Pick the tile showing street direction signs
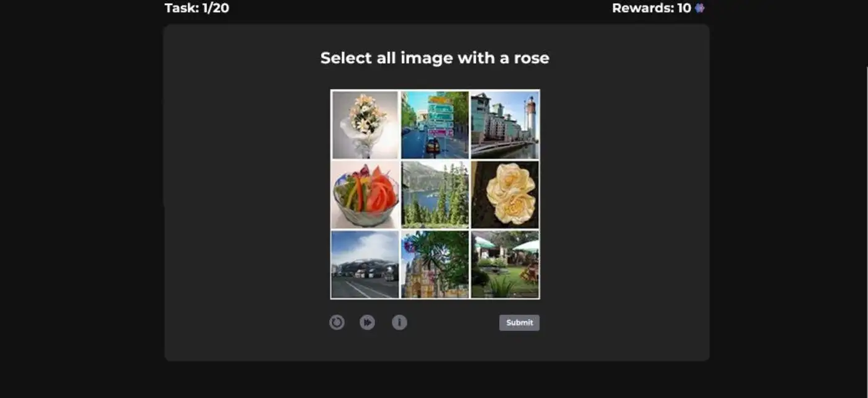868x398 pixels. [435, 125]
